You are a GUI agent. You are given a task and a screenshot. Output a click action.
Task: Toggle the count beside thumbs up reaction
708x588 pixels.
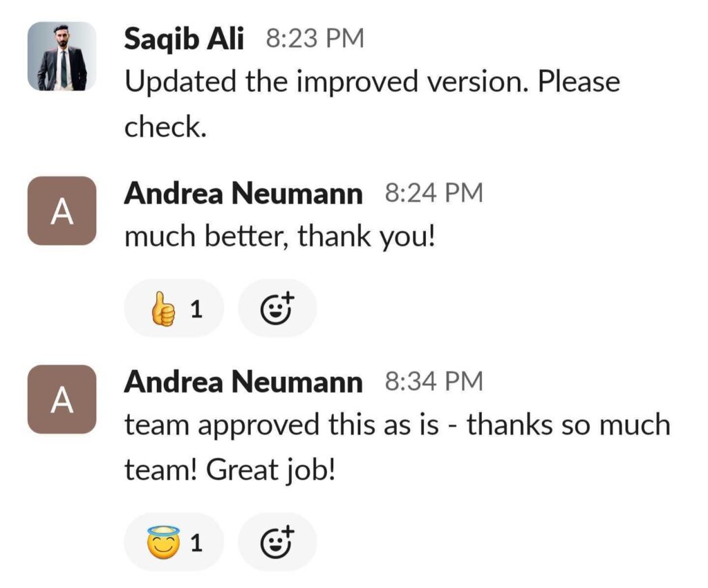pyautogui.click(x=196, y=309)
